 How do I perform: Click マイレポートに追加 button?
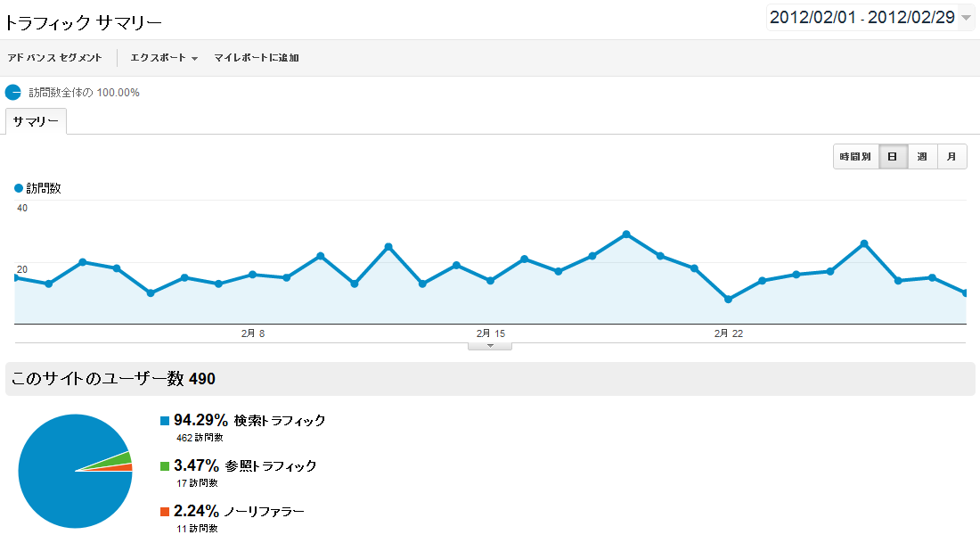tap(257, 58)
